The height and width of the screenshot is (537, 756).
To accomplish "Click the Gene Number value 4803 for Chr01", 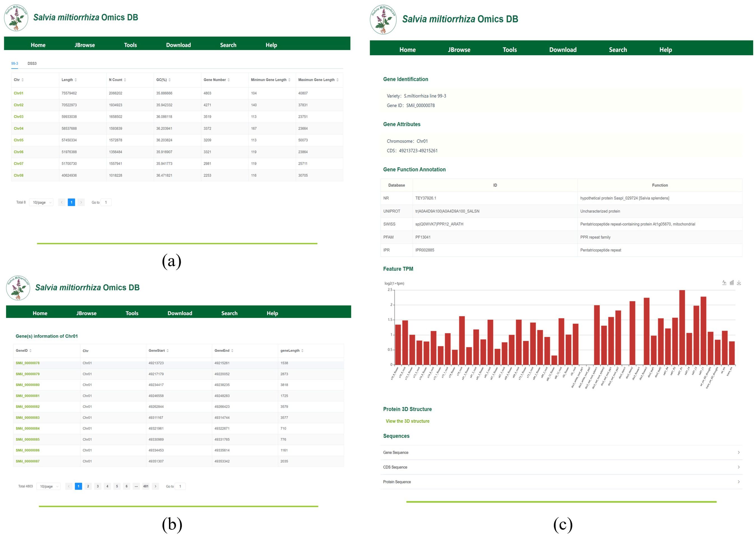I will [207, 93].
